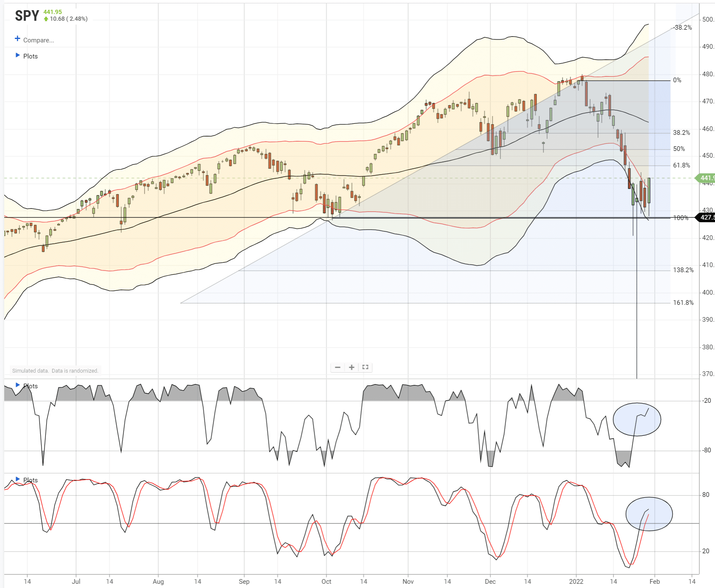Select the 0% Fibonacci level label

click(x=677, y=80)
